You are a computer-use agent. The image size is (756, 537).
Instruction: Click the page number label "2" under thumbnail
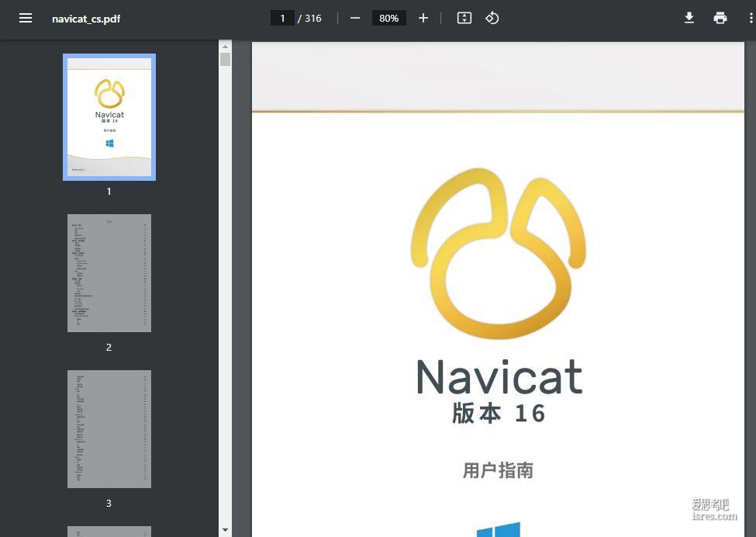pos(109,348)
